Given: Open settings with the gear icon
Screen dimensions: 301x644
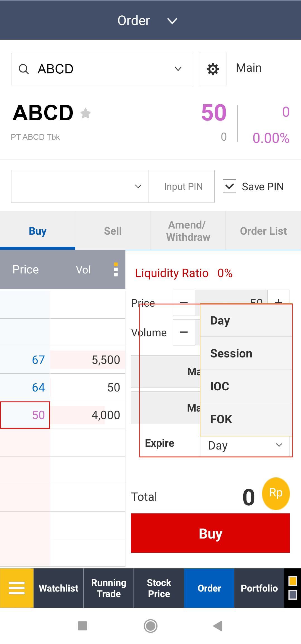Looking at the screenshot, I should coord(213,69).
